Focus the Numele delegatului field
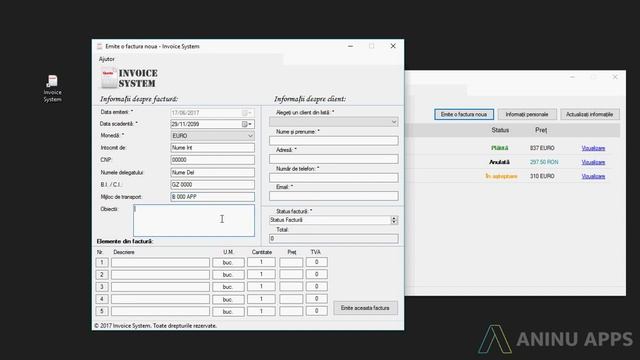The width and height of the screenshot is (640, 360). 212,173
